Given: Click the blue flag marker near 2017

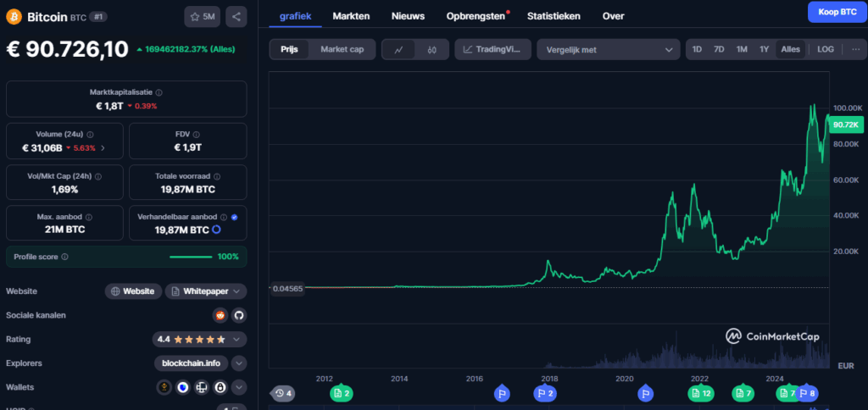Looking at the screenshot, I should click(x=502, y=393).
